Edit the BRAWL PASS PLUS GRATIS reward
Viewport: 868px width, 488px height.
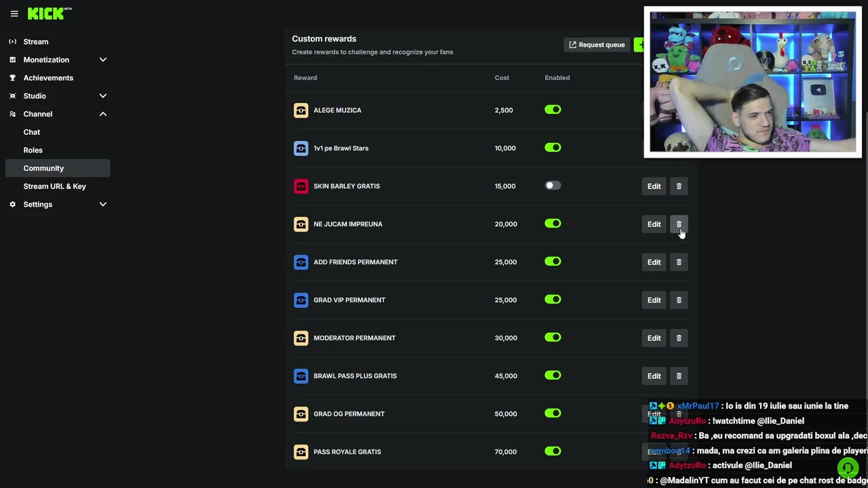(x=654, y=375)
